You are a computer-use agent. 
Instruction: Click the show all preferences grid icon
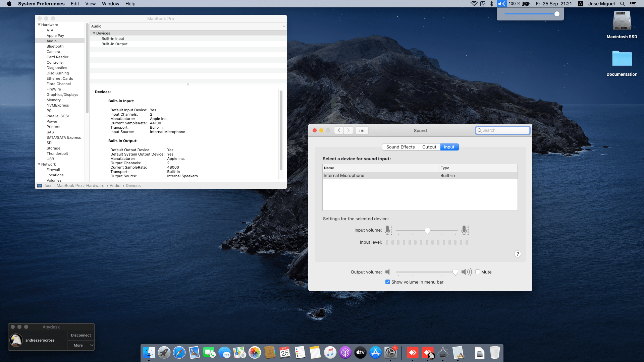362,130
